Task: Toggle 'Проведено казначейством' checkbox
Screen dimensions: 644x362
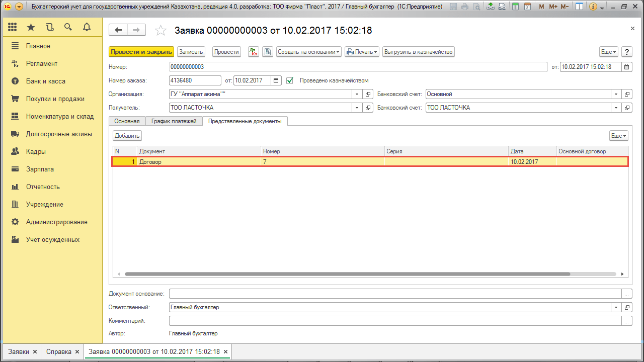Action: [x=290, y=80]
